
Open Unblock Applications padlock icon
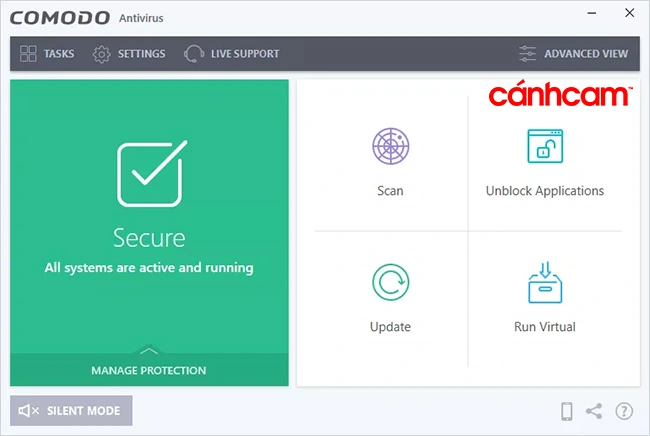pyautogui.click(x=545, y=146)
